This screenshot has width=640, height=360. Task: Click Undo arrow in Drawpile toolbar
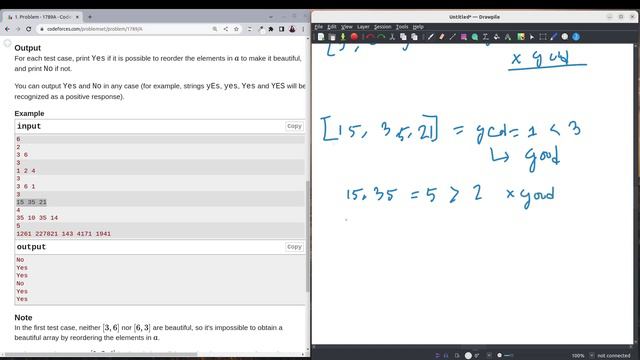(370, 37)
